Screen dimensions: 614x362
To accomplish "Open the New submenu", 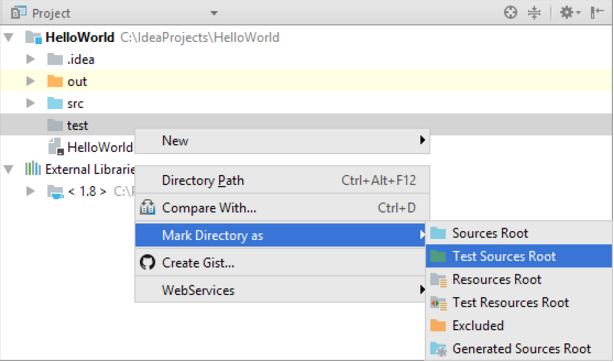I will (282, 141).
